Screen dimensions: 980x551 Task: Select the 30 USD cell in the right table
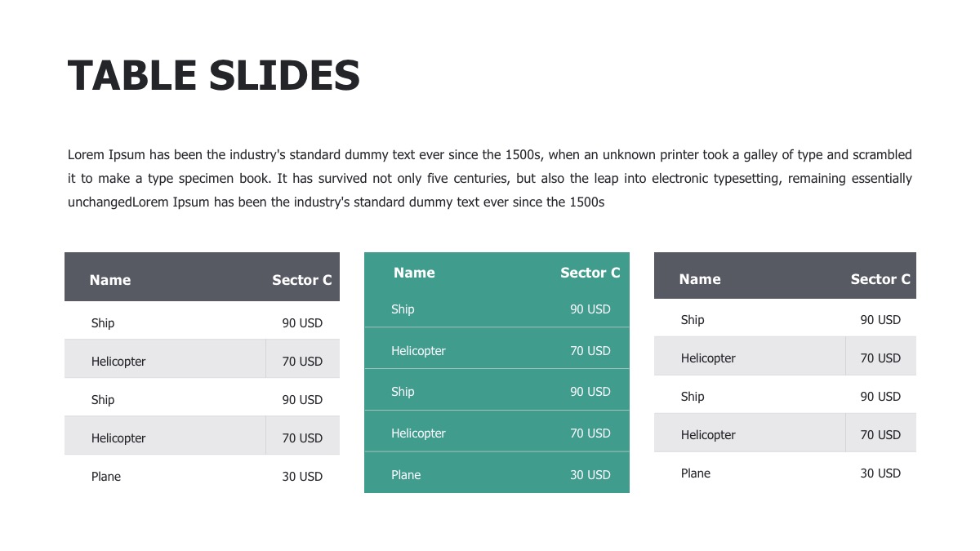click(880, 473)
